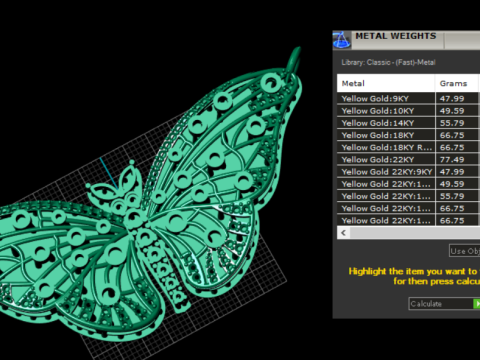The image size is (480, 360).
Task: Click the 49.59 grams value for 10KY
Action: point(452,111)
